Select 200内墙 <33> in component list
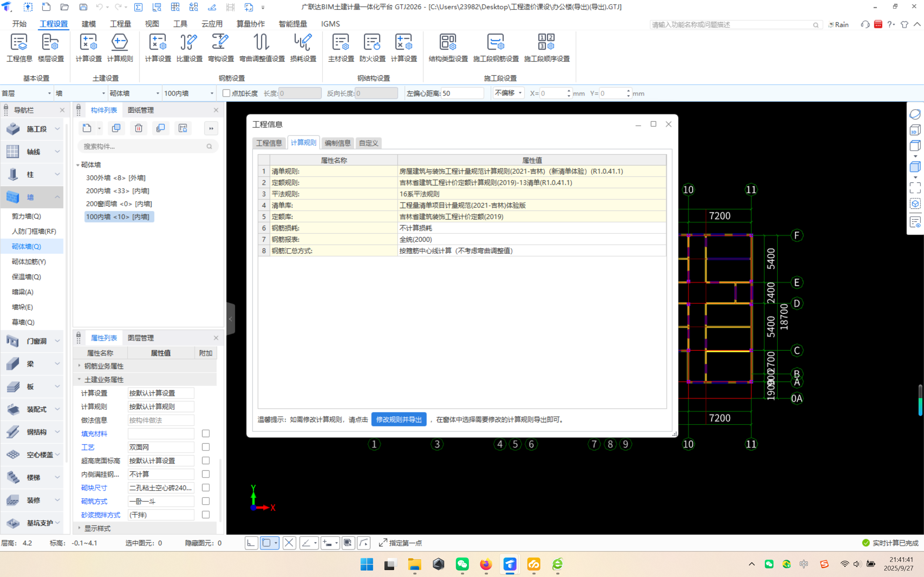 (117, 191)
